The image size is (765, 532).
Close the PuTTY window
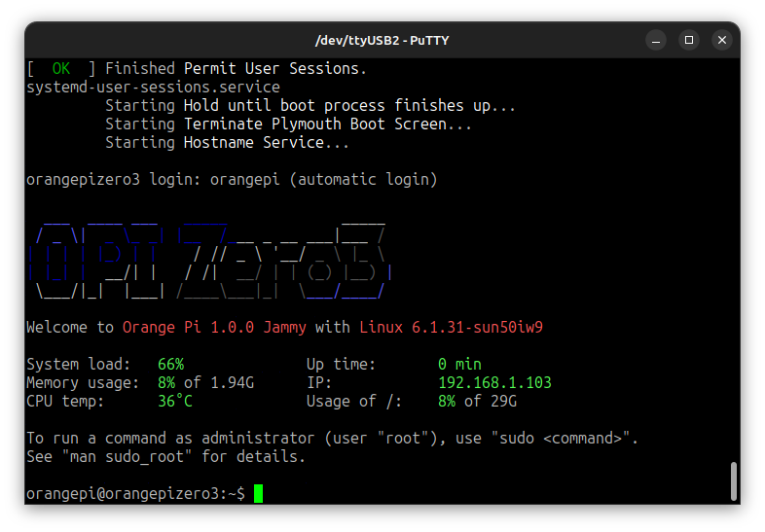(x=722, y=41)
